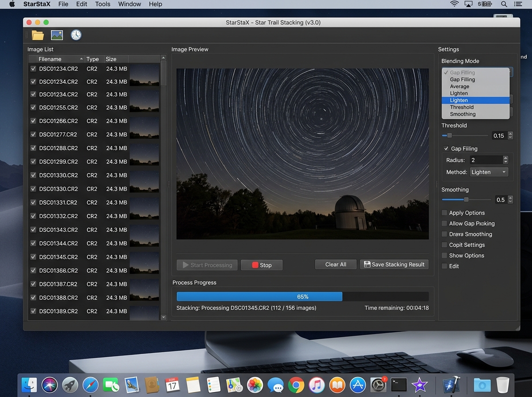The image size is (532, 397).
Task: Open iMovie star icon in dock
Action: [419, 384]
